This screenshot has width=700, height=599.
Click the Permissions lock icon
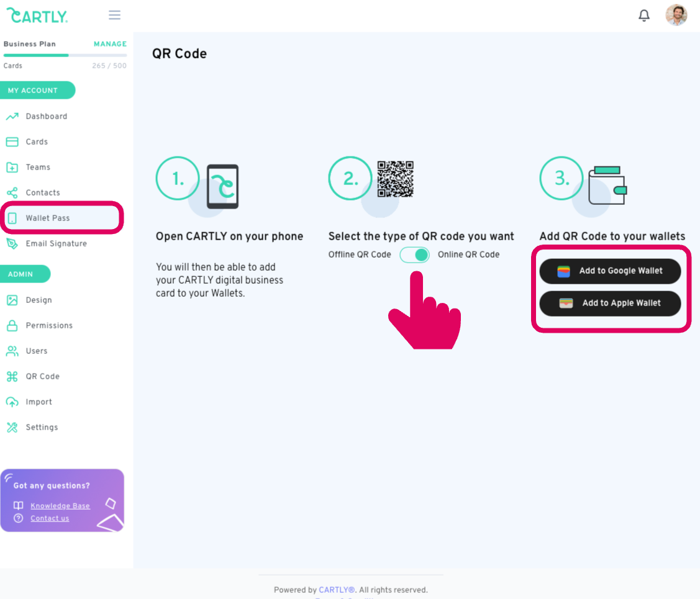pos(12,326)
